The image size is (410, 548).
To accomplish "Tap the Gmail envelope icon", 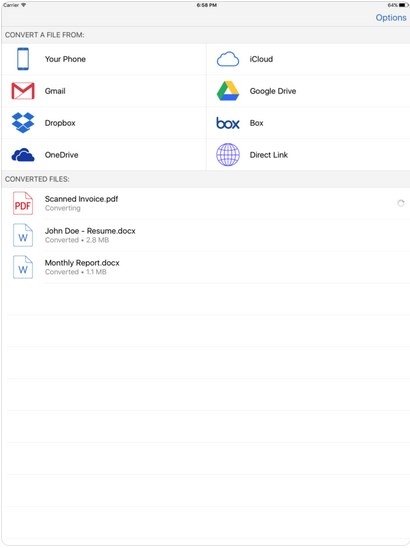I will (23, 91).
